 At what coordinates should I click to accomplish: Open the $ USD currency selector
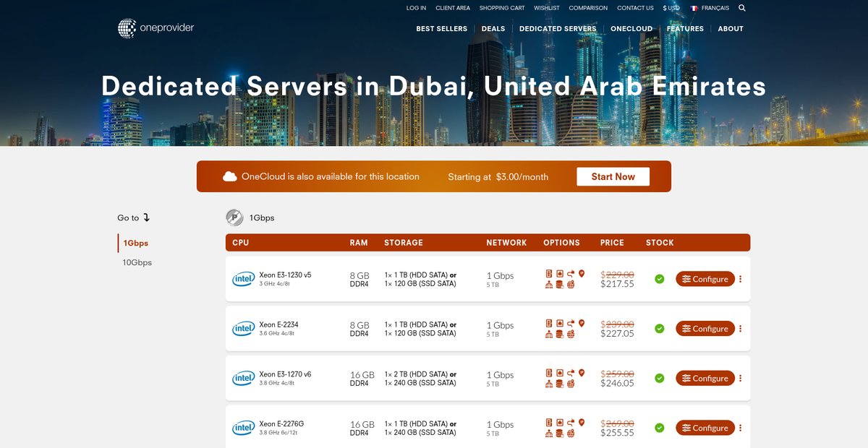click(671, 8)
